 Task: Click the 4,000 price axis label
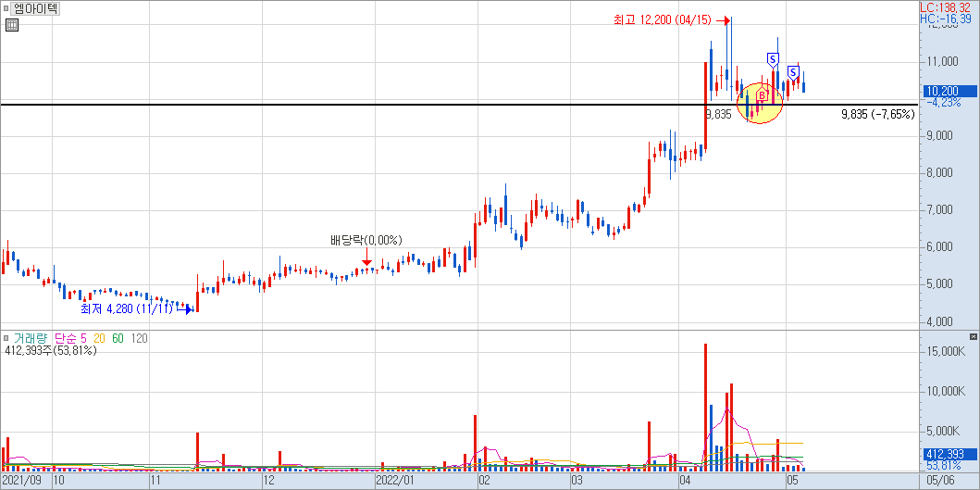pyautogui.click(x=941, y=321)
